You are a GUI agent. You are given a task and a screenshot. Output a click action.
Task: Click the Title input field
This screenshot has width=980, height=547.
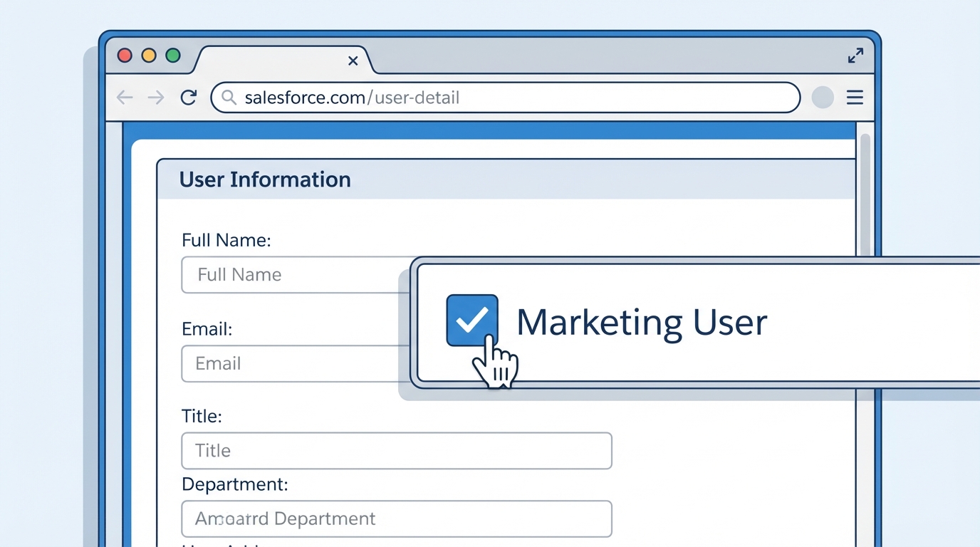click(397, 450)
